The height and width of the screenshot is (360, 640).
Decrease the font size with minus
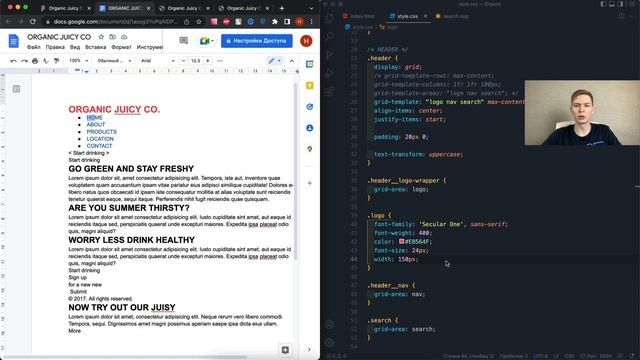point(183,61)
